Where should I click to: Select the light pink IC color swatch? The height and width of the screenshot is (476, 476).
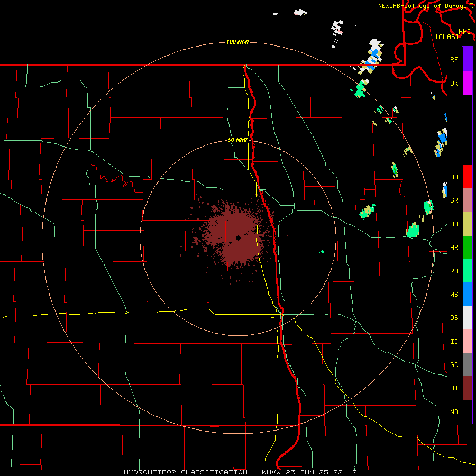pos(467,341)
